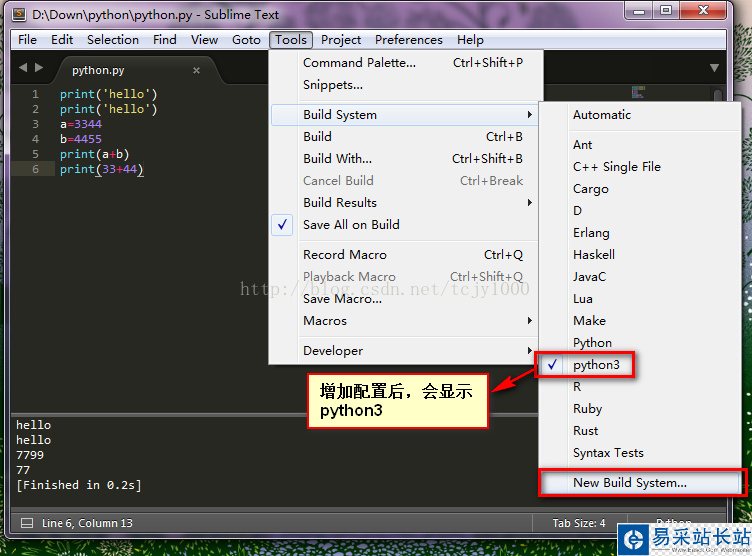
Task: Place cursor in code line a=3344
Action: coord(81,124)
